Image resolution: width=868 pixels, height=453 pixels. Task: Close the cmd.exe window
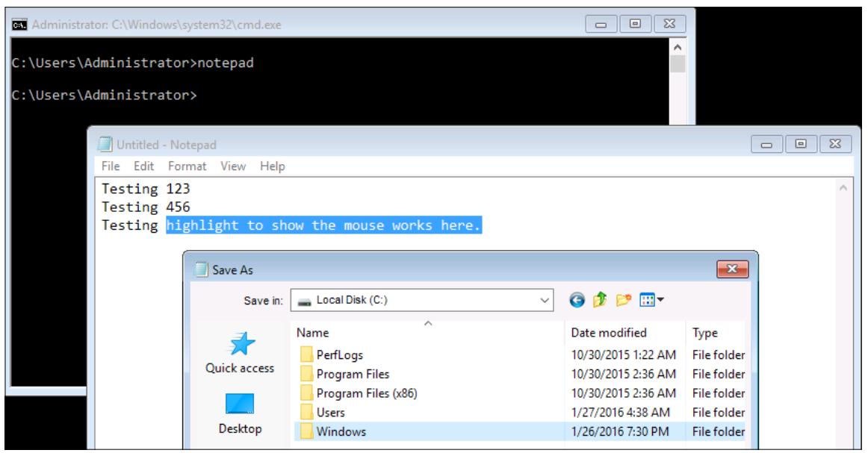[x=669, y=23]
